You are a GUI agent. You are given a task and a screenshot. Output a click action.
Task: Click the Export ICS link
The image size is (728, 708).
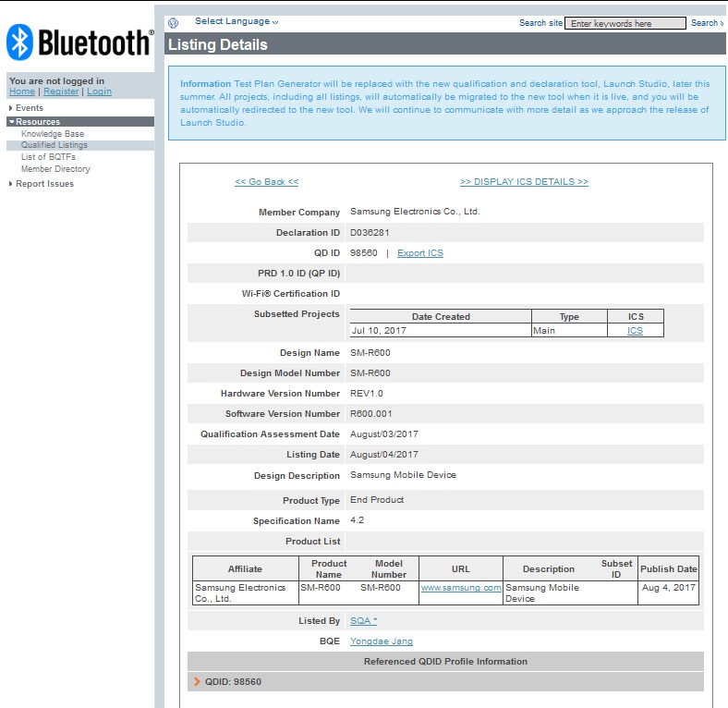pos(420,253)
